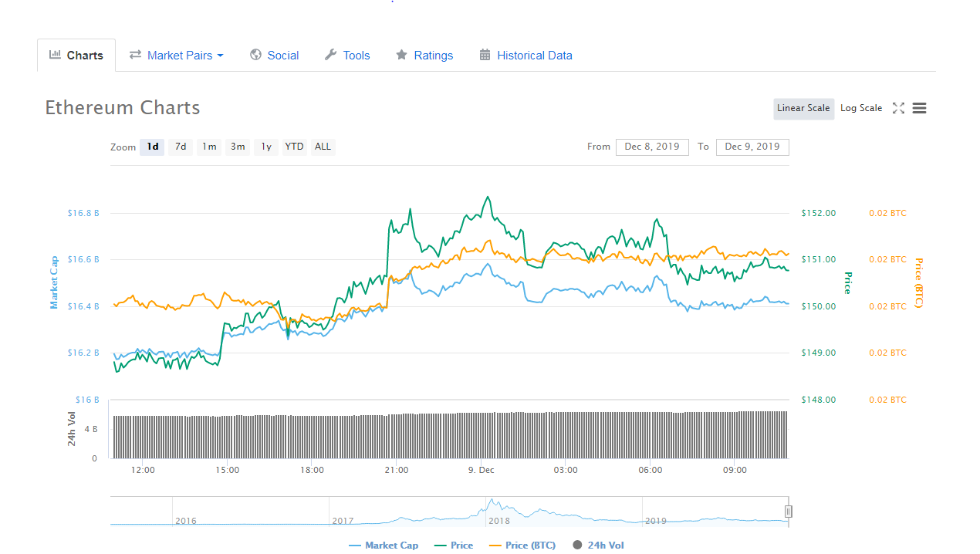Open the Tools tab
The width and height of the screenshot is (980, 554).
coord(347,56)
